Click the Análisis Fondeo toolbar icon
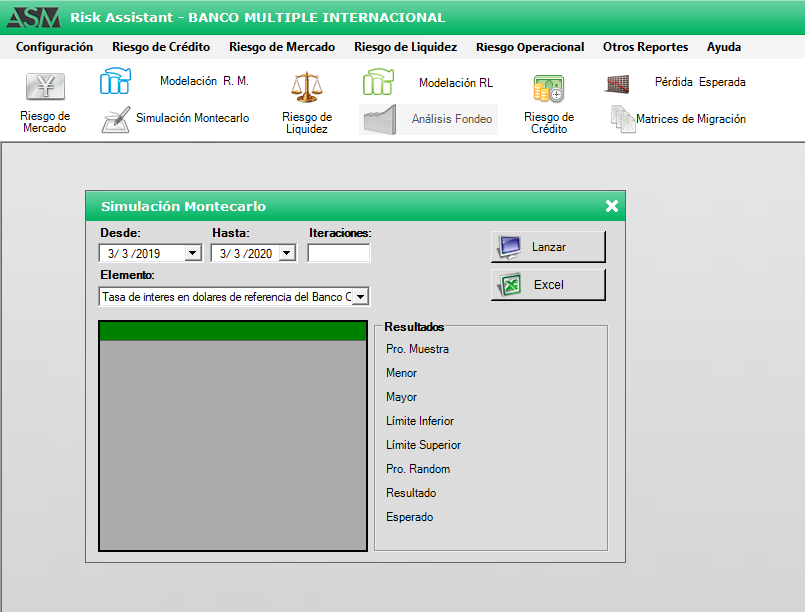The height and width of the screenshot is (612, 805). [378, 119]
